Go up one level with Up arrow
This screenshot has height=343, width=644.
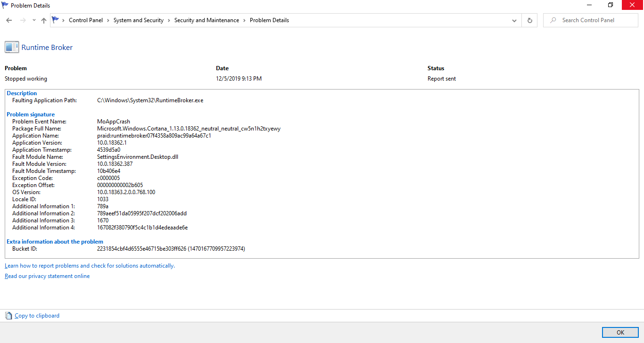click(44, 20)
